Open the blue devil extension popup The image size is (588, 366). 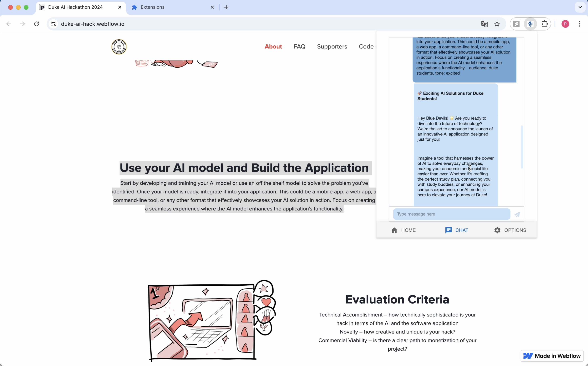pos(530,24)
